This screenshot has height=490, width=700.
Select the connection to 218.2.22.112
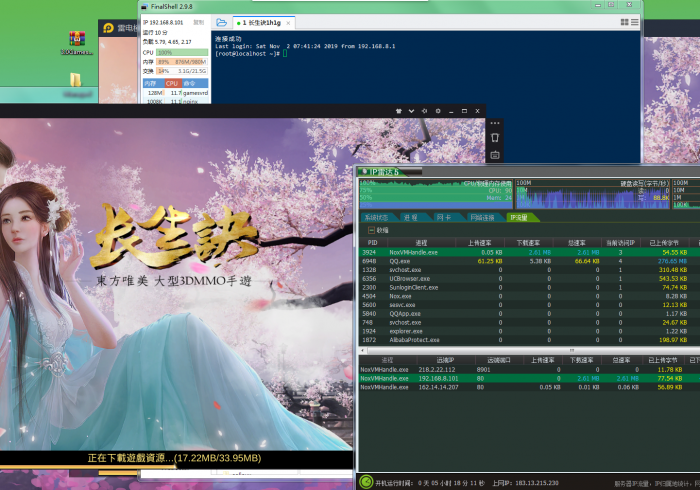529,370
